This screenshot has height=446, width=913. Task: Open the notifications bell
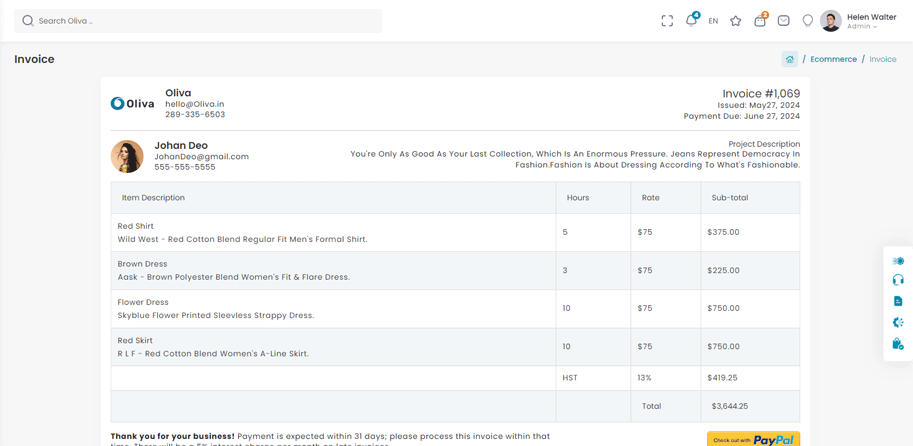tap(691, 21)
